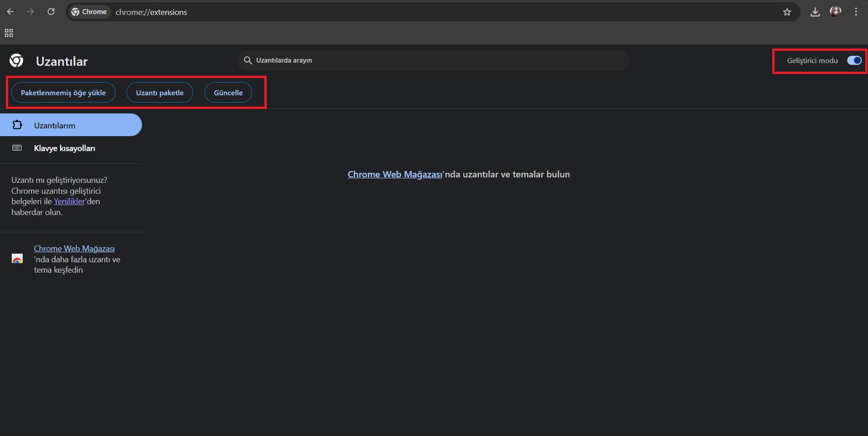Go back with the browser back arrow
This screenshot has height=436, width=868.
click(10, 12)
